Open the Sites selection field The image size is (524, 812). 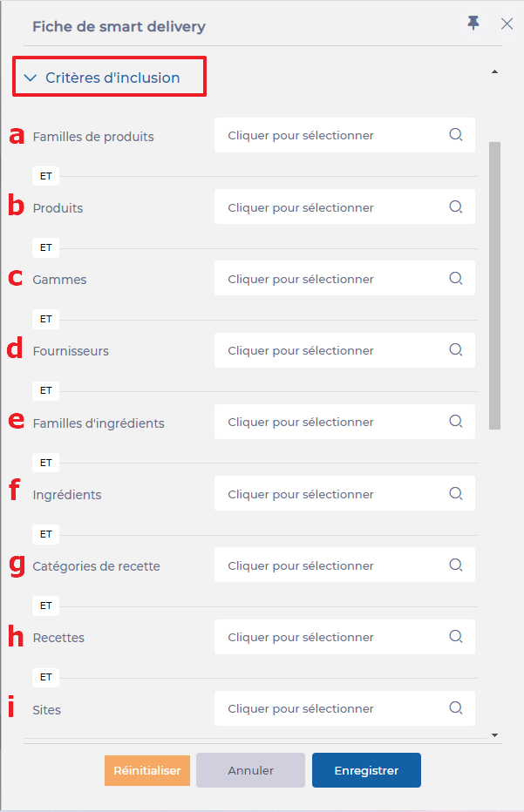coord(331,708)
